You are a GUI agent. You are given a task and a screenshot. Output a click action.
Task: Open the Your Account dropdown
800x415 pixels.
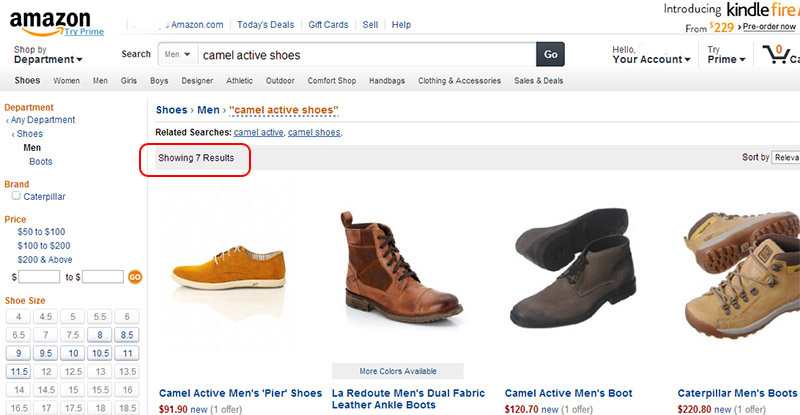[650, 60]
